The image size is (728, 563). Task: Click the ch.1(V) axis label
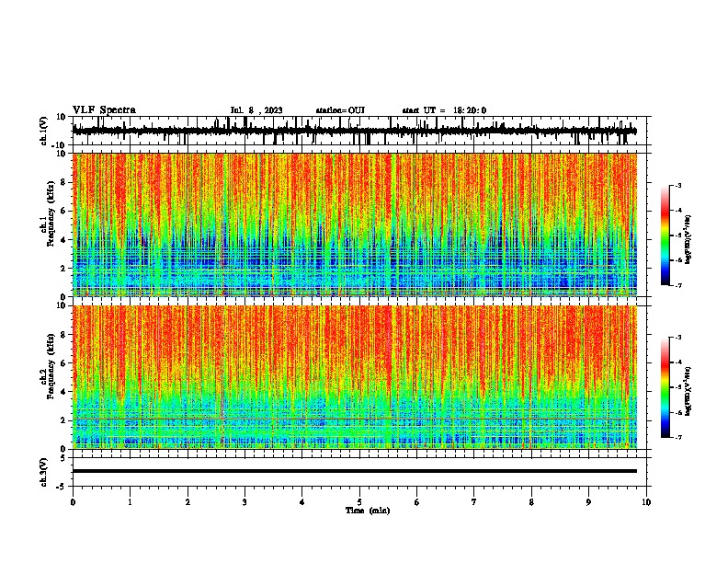pos(44,131)
